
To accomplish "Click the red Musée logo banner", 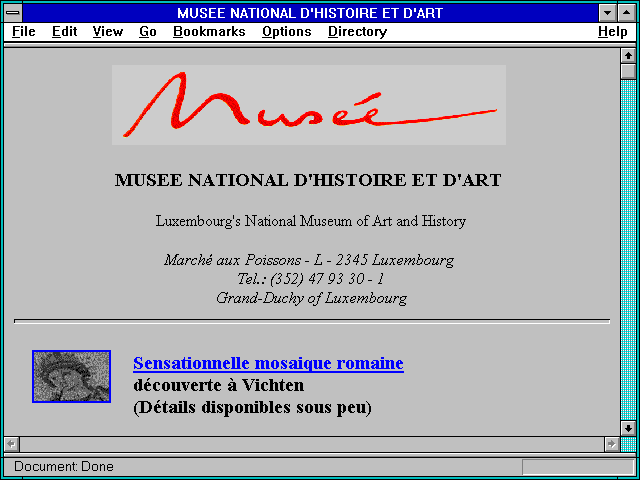I will 309,105.
